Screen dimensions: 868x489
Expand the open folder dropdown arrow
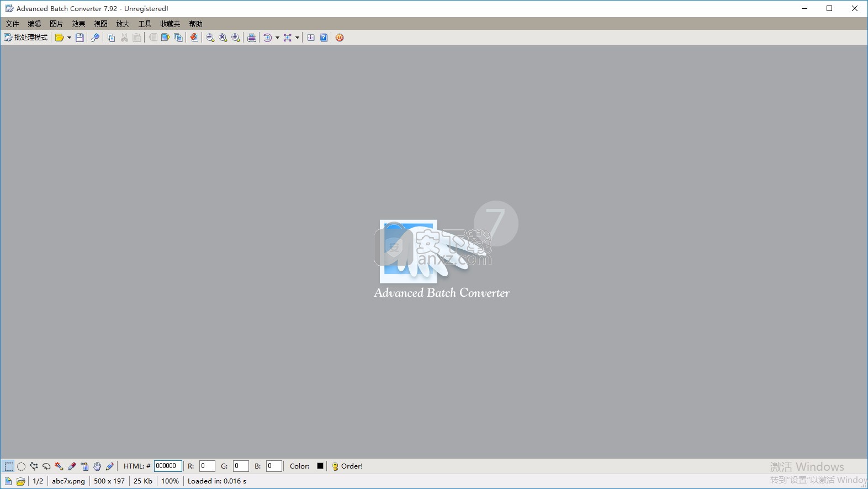click(x=69, y=38)
